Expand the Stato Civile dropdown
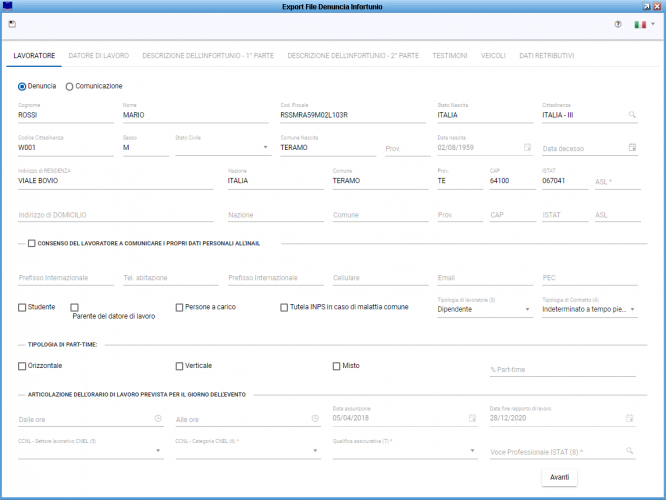666x500 pixels. [x=266, y=148]
